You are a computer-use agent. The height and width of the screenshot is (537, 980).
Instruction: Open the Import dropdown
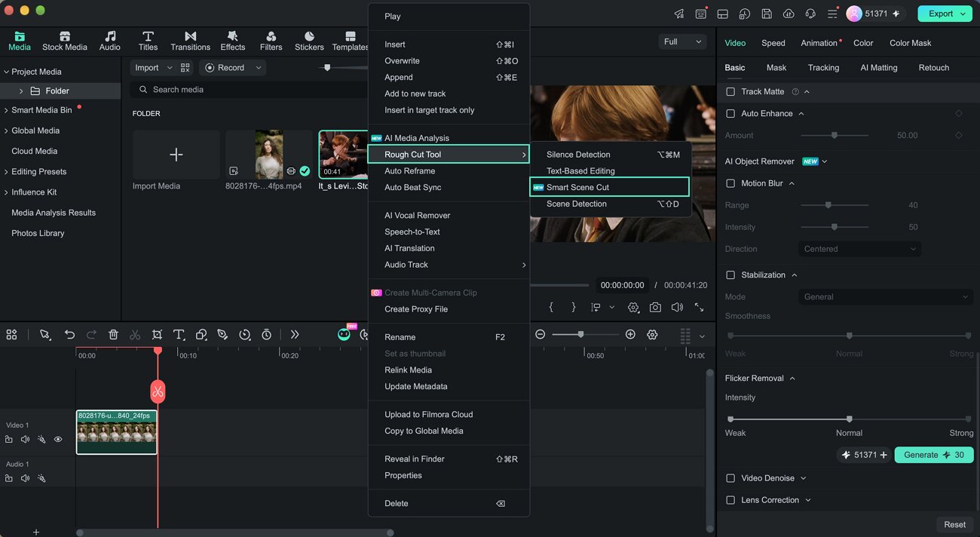(x=152, y=68)
